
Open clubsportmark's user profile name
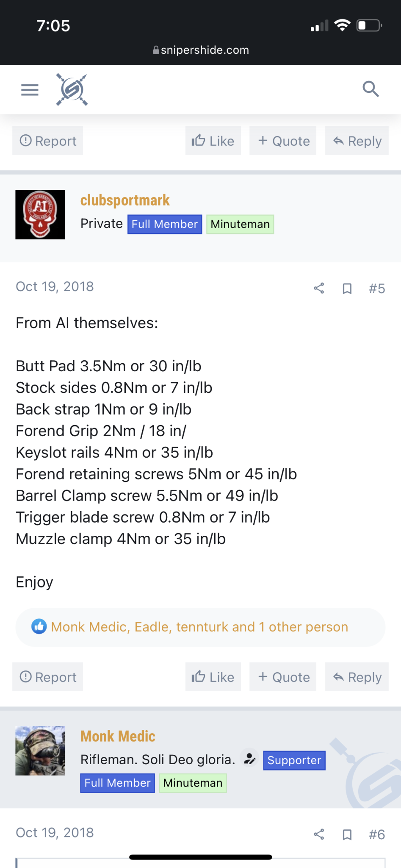pos(125,200)
